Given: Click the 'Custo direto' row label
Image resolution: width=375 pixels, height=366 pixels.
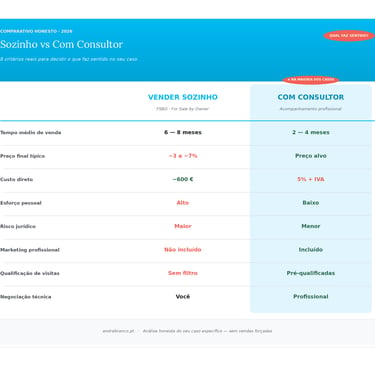Looking at the screenshot, I should click(x=16, y=179).
